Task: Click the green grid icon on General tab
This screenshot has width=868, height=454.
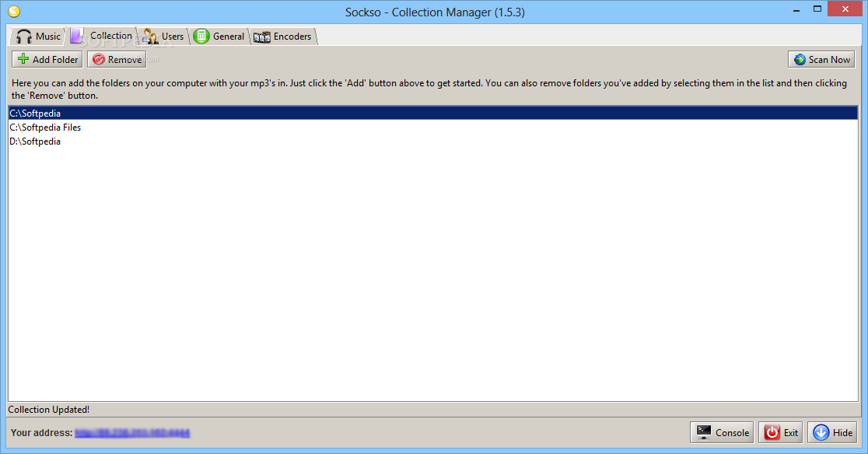Action: [201, 37]
